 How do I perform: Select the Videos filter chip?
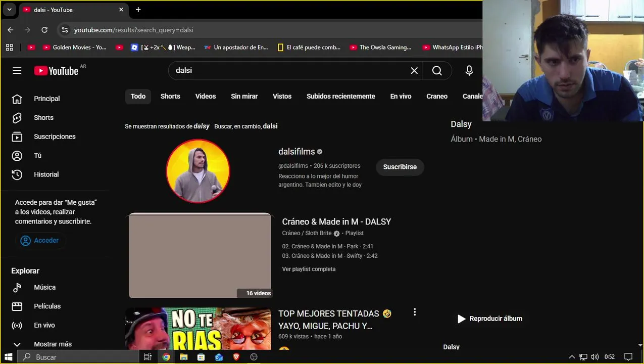click(206, 97)
